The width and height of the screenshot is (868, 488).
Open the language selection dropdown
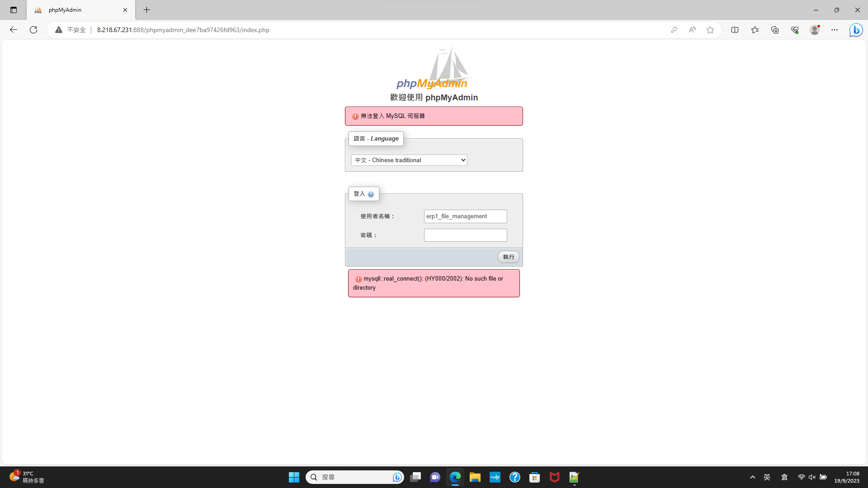pyautogui.click(x=409, y=160)
